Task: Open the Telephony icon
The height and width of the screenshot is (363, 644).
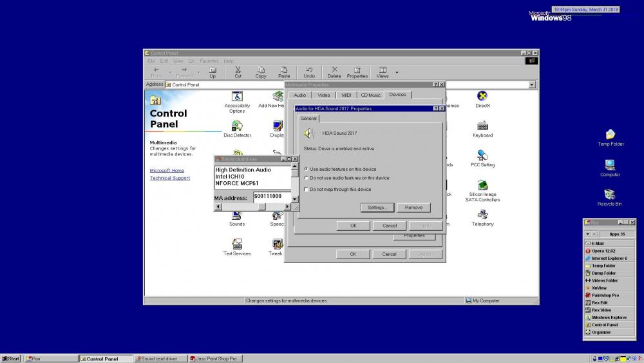Action: click(x=482, y=216)
